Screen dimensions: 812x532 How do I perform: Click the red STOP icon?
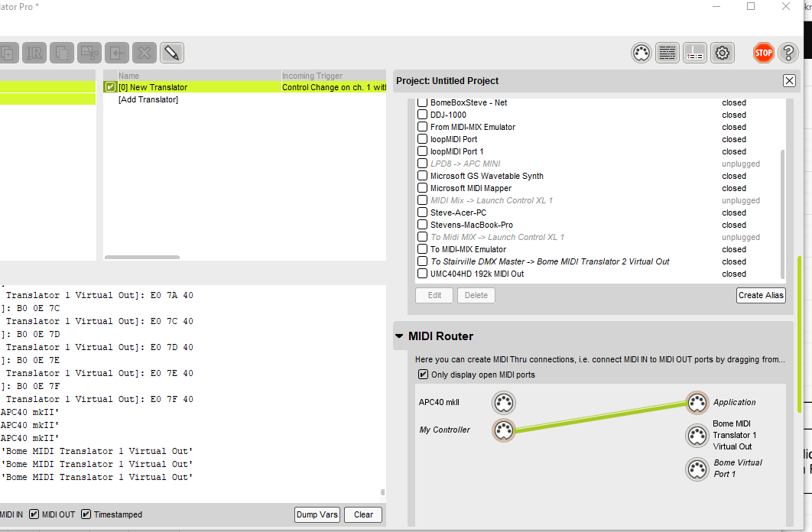[x=763, y=53]
